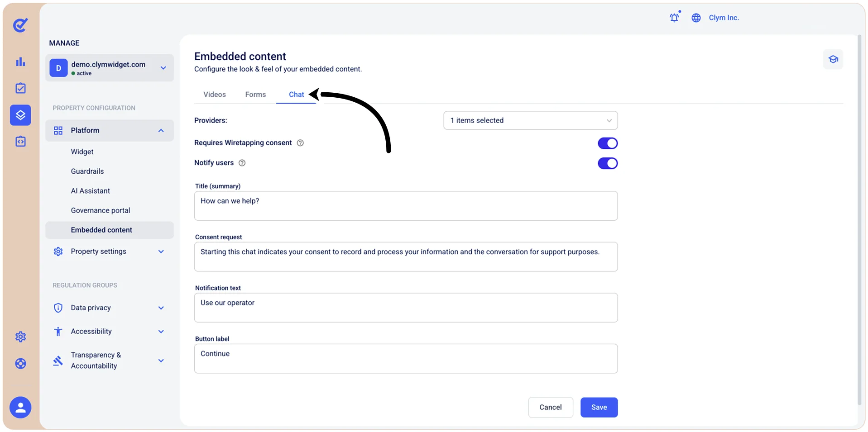Open the gear settings icon in left rail
The width and height of the screenshot is (868, 432).
click(20, 337)
